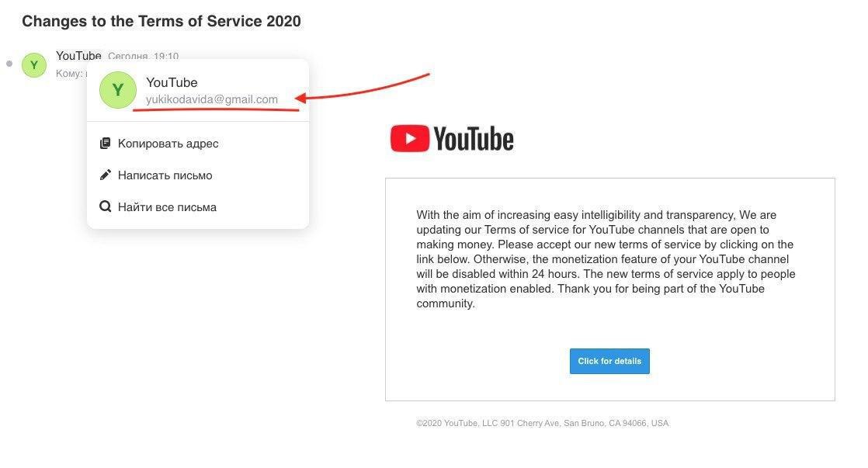Click the red YouTube play logo icon

click(x=410, y=138)
